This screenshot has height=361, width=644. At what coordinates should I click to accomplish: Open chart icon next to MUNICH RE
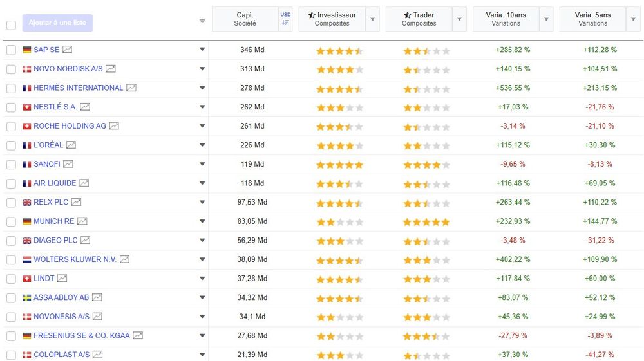[82, 221]
